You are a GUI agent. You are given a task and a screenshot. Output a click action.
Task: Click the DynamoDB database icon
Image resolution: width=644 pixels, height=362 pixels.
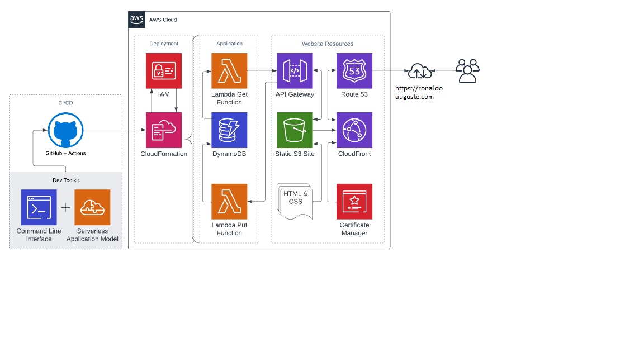coord(229,130)
